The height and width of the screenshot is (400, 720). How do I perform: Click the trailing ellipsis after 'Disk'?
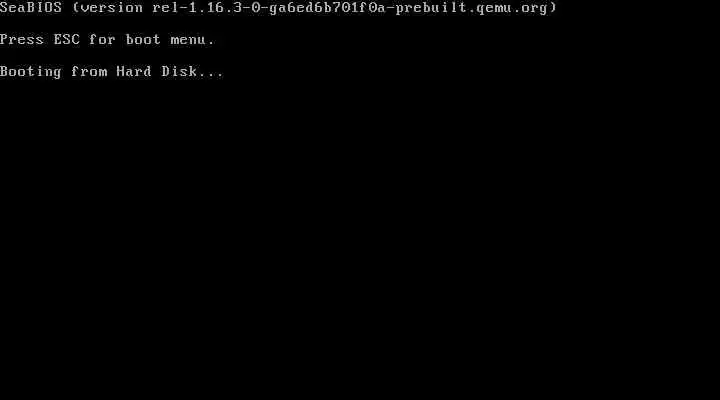coord(211,75)
